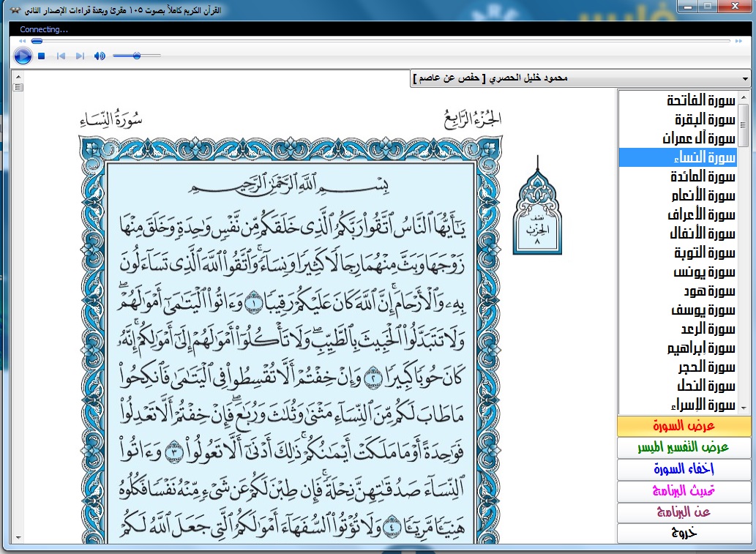Click the Hizb 8 marker ornament
This screenshot has width=756, height=554.
tap(537, 206)
